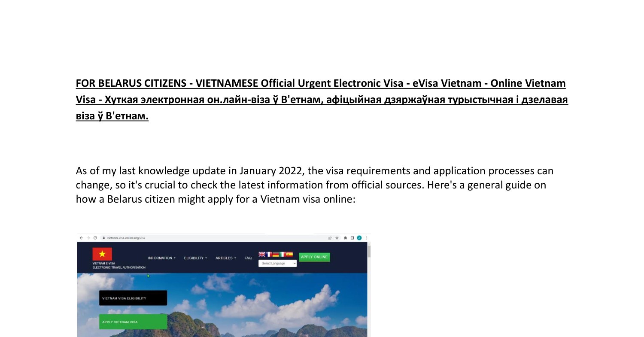Image resolution: width=644 pixels, height=337 pixels.
Task: Click the page reload icon
Action: pos(95,238)
